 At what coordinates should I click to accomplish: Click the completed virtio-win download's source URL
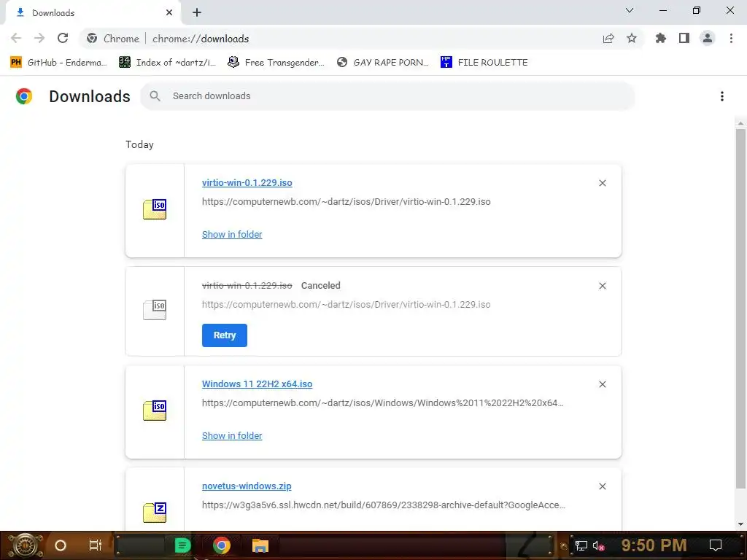click(347, 202)
